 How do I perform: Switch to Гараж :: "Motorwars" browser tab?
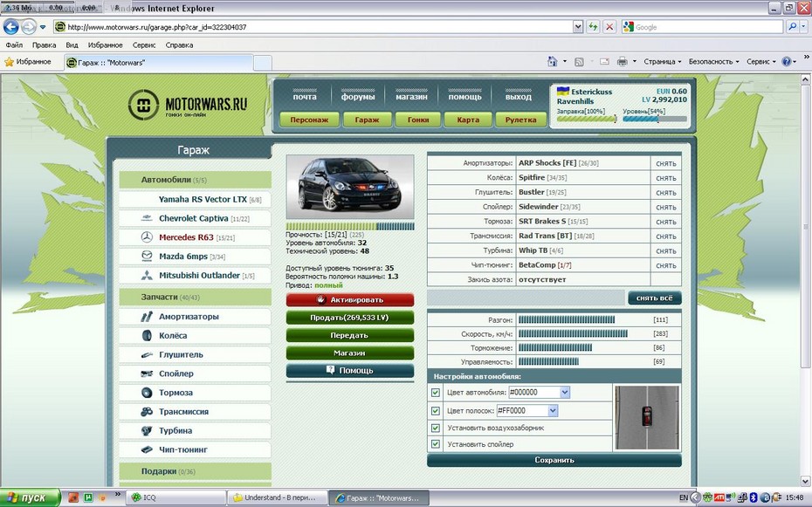[x=158, y=63]
